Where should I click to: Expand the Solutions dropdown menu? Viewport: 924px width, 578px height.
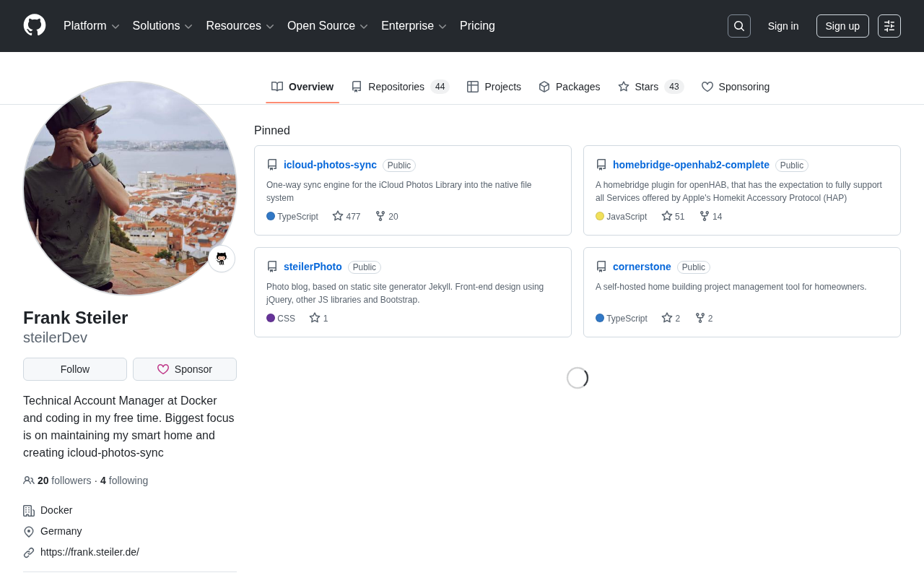[x=162, y=26]
